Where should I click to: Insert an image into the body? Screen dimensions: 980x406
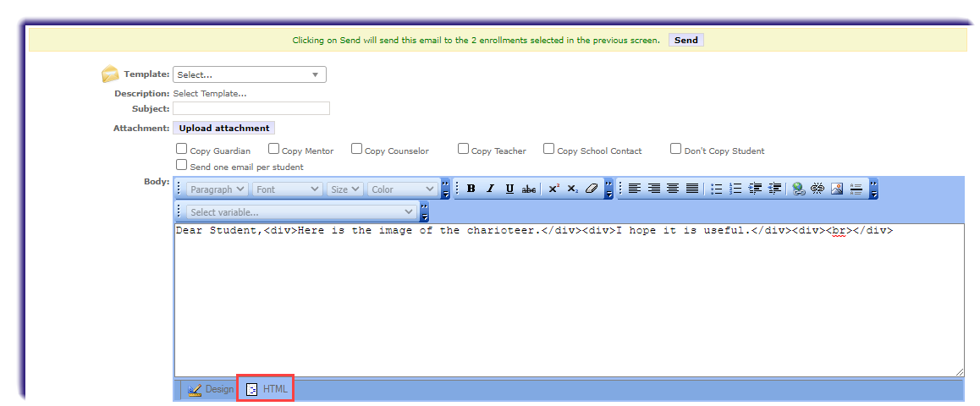(x=837, y=189)
